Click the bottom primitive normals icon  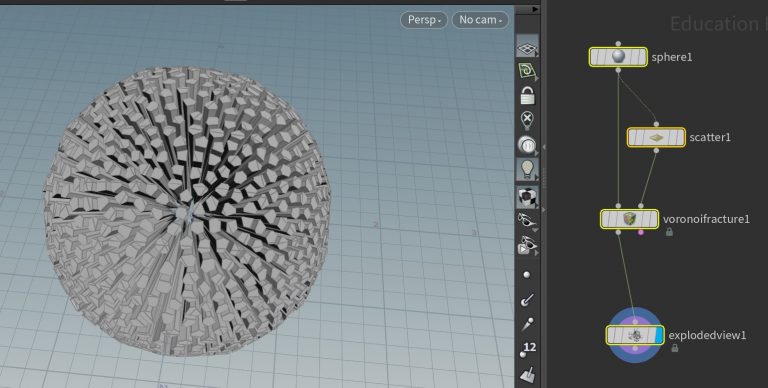527,374
